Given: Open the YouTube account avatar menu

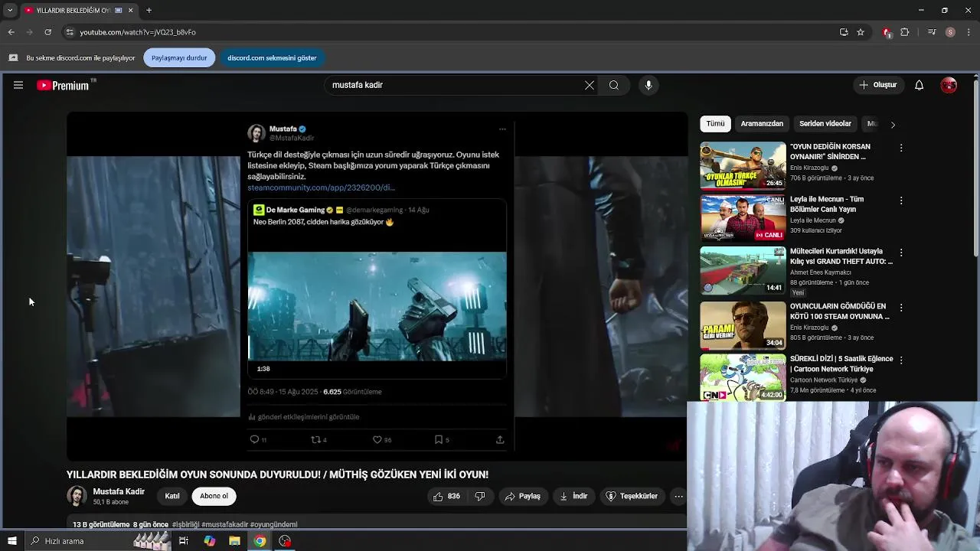Looking at the screenshot, I should [x=949, y=85].
